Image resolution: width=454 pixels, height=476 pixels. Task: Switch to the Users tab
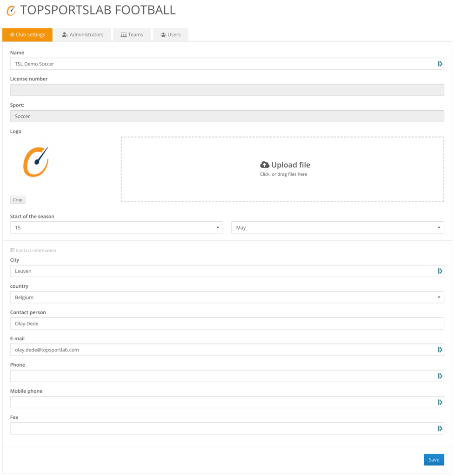click(x=170, y=34)
